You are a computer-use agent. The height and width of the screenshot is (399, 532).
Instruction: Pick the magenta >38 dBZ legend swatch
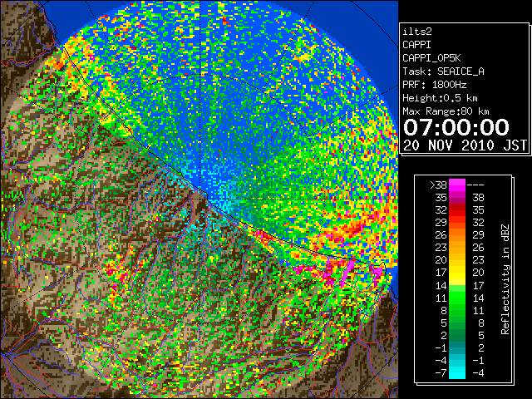[457, 185]
